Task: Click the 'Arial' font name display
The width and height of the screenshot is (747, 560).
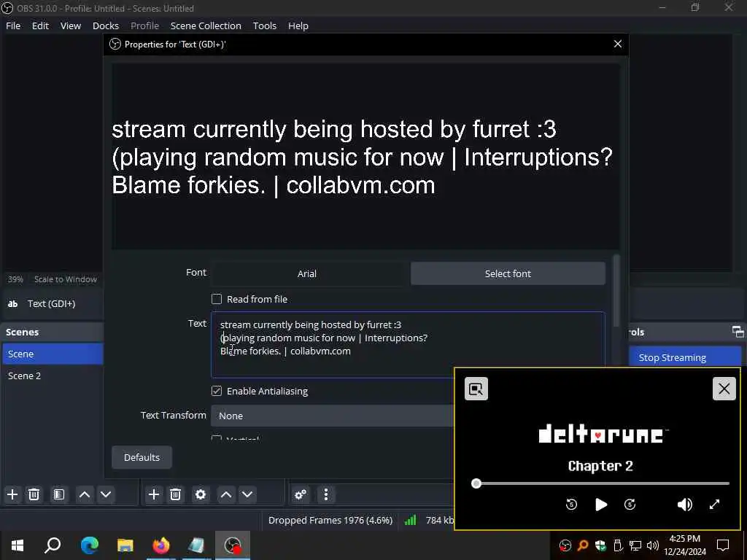Action: (x=307, y=273)
